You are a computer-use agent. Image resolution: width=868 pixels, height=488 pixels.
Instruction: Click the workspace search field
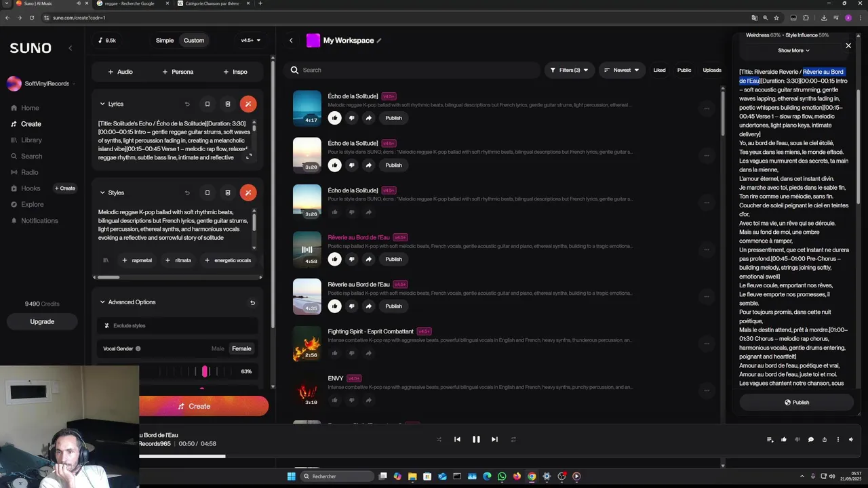coord(412,70)
